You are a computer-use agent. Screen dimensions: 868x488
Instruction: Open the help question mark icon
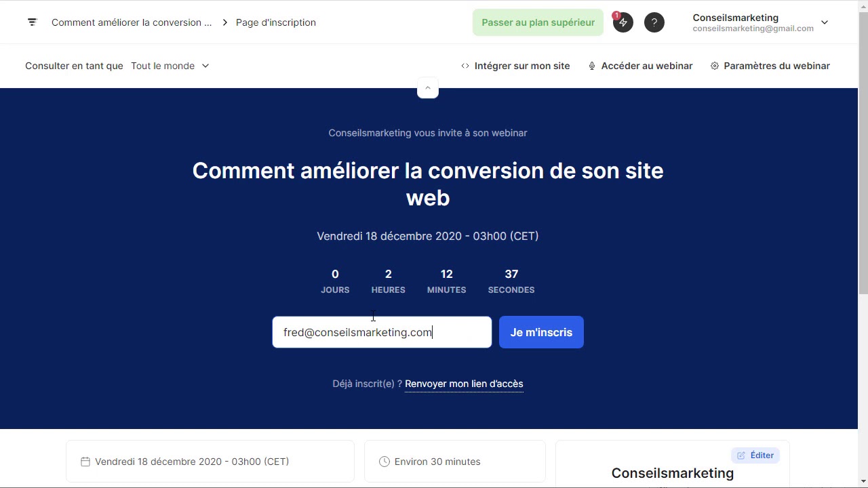[x=654, y=22]
